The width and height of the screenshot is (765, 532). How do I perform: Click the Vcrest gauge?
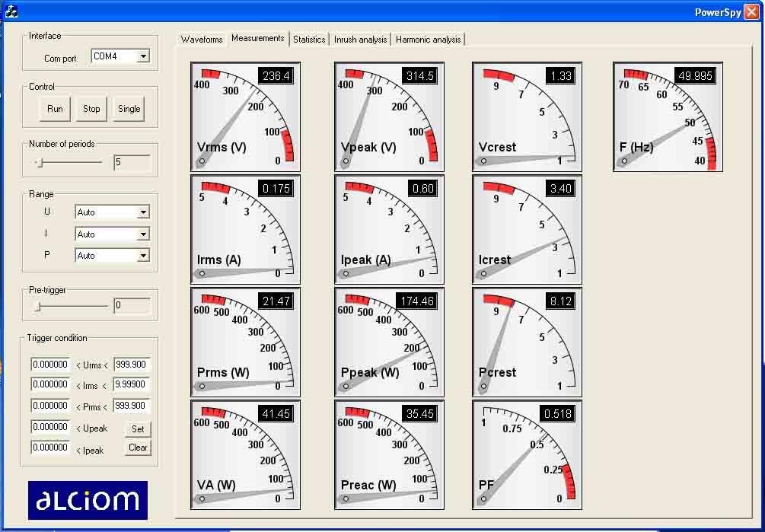point(527,116)
